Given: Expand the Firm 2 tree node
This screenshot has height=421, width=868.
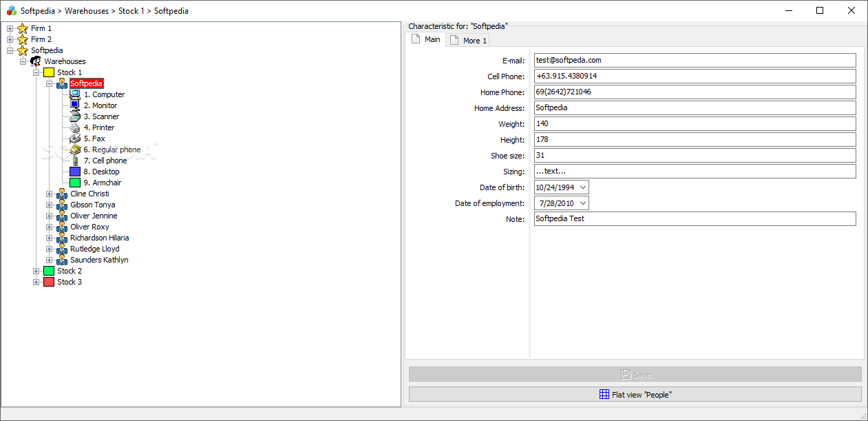Looking at the screenshot, I should 10,39.
